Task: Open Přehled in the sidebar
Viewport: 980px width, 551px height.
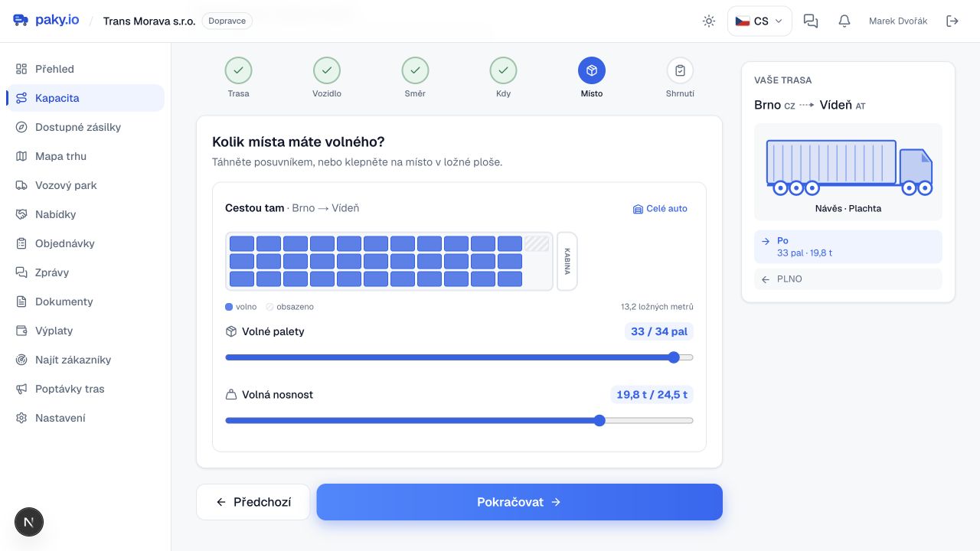Action: pos(85,69)
